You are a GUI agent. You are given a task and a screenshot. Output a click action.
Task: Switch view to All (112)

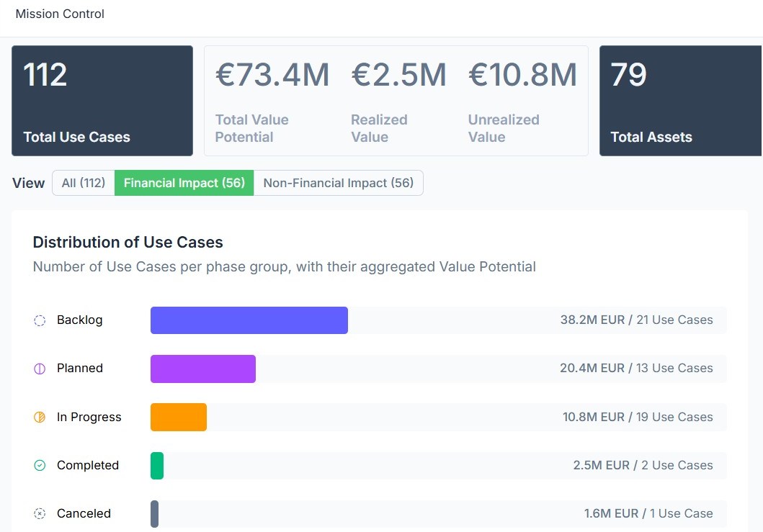pyautogui.click(x=83, y=183)
